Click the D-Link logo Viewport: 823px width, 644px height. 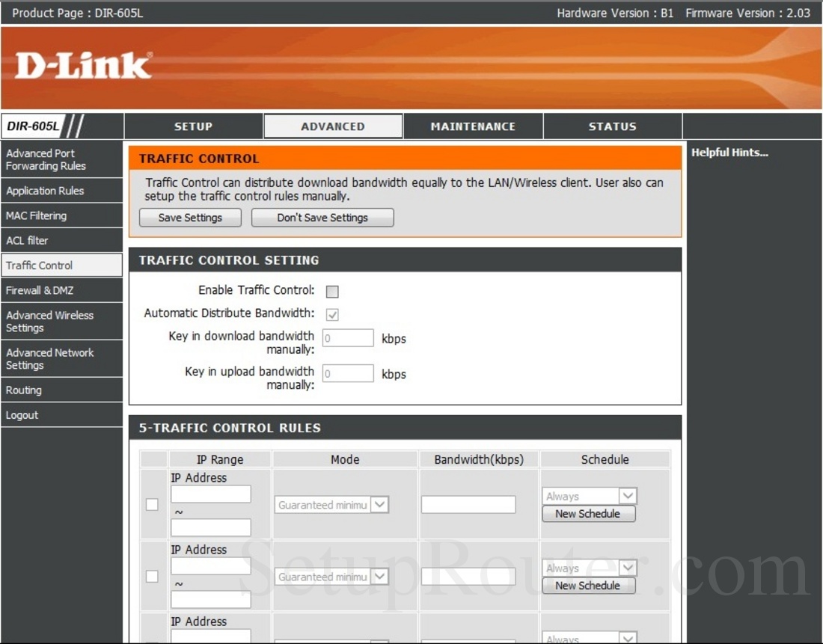(x=84, y=66)
